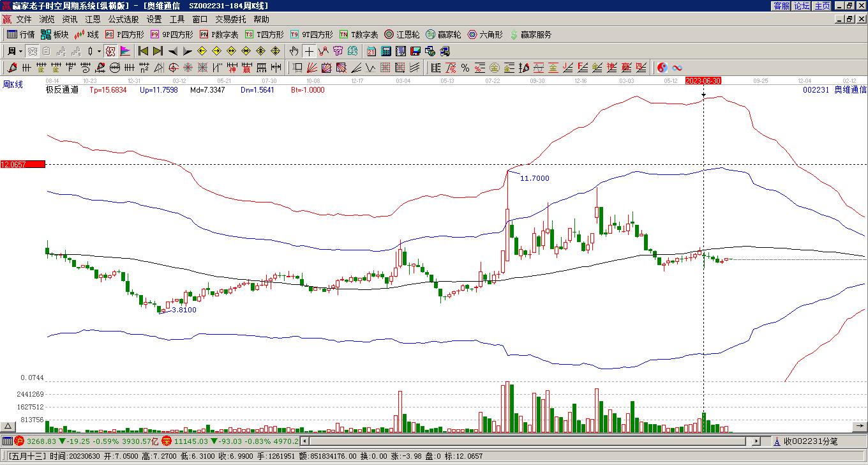Screen dimensions: 868x465
Task: Click the calculator icon in toolbar
Action: tap(386, 51)
